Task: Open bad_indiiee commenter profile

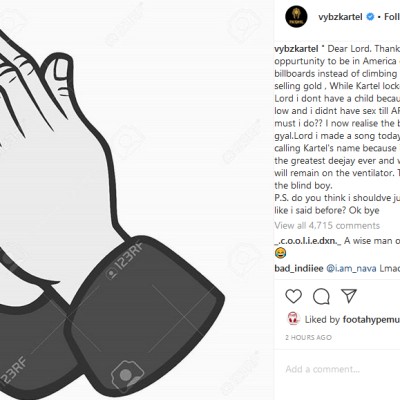Action: point(299,268)
